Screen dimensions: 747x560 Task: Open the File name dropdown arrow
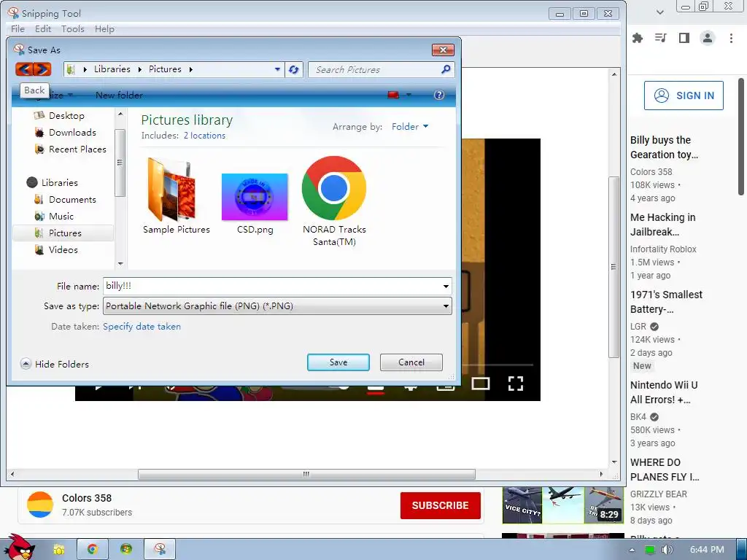[446, 286]
